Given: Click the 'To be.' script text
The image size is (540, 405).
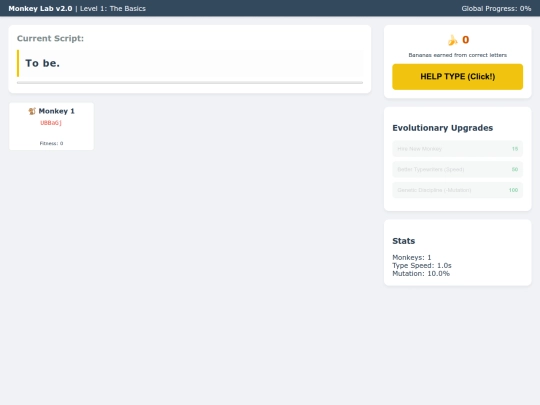Looking at the screenshot, I should [x=42, y=63].
